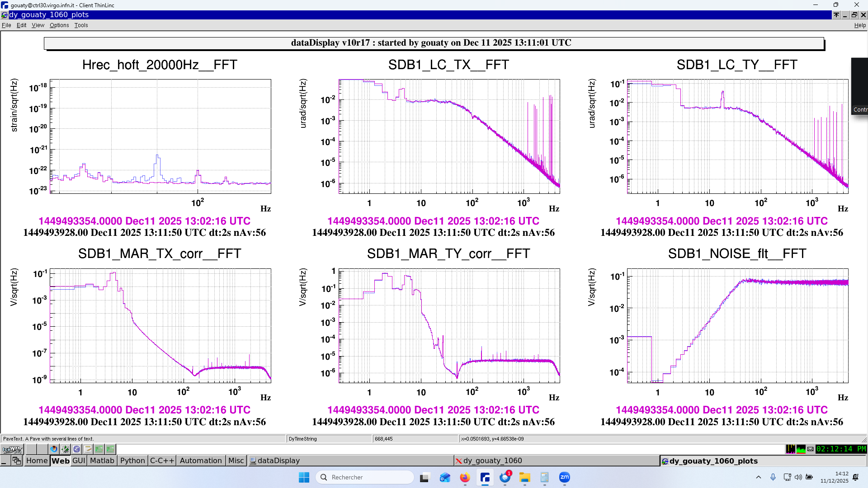Screen dimensions: 868x488
Task: Open the Options menu
Action: pyautogui.click(x=59, y=25)
